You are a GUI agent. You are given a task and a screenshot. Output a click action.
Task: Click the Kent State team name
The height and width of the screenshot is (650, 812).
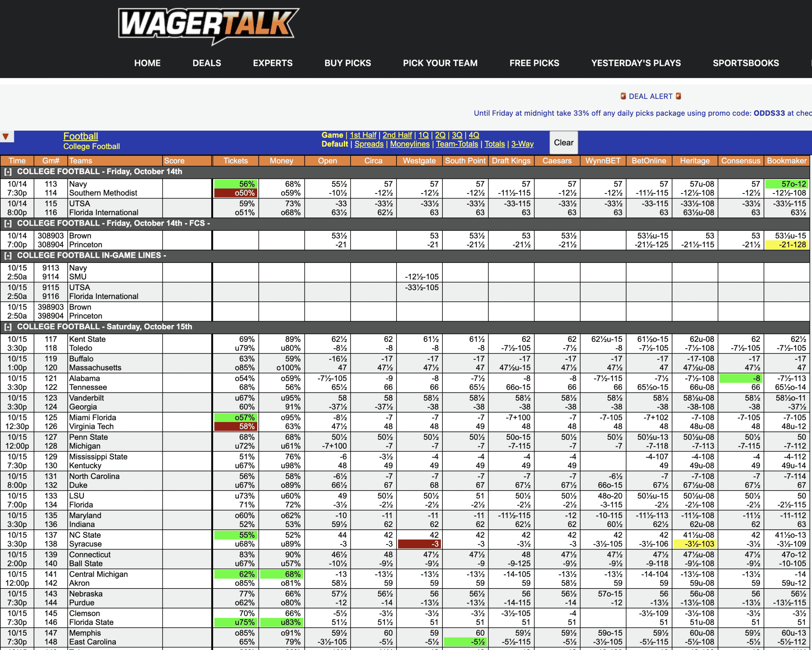pos(87,339)
